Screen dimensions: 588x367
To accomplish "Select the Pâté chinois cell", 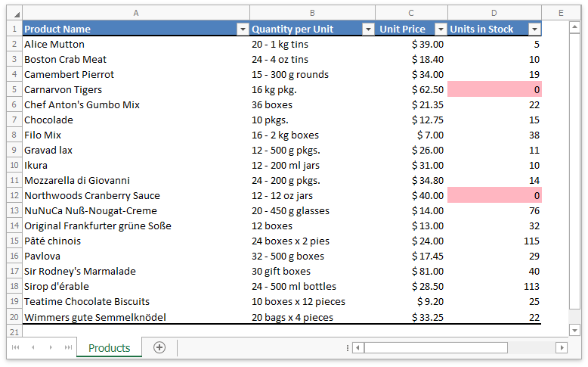I will [136, 241].
